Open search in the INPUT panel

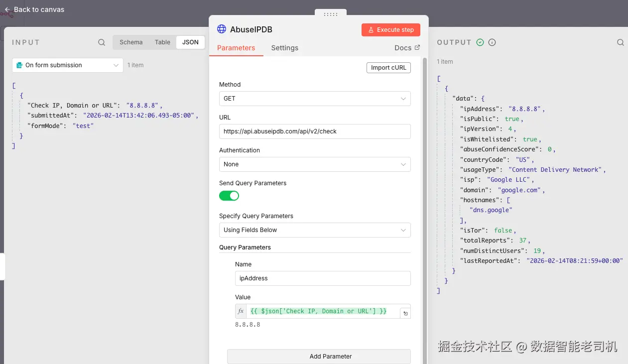point(102,42)
